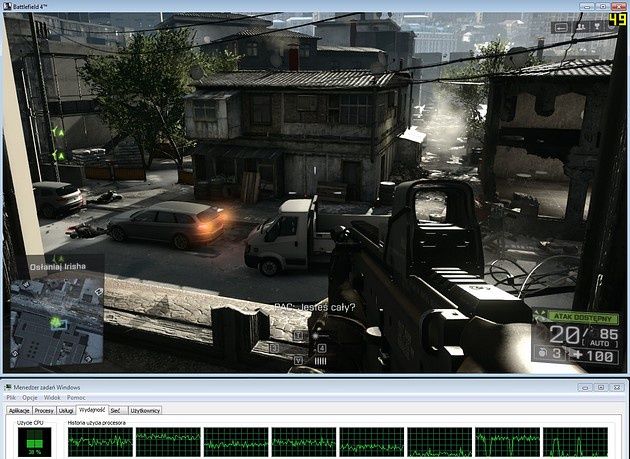Click the eighth CPU history graph

point(575,442)
